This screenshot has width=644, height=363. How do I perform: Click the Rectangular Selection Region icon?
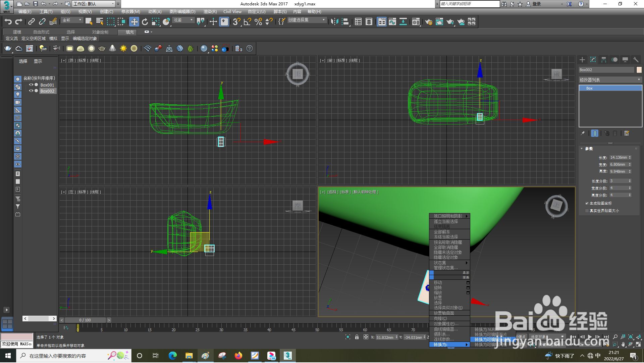pos(111,22)
